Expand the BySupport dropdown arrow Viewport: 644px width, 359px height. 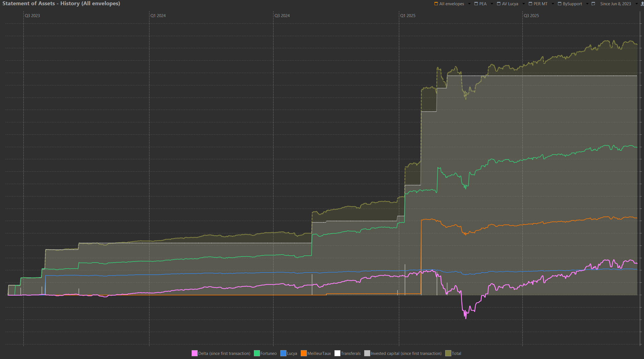tap(587, 4)
